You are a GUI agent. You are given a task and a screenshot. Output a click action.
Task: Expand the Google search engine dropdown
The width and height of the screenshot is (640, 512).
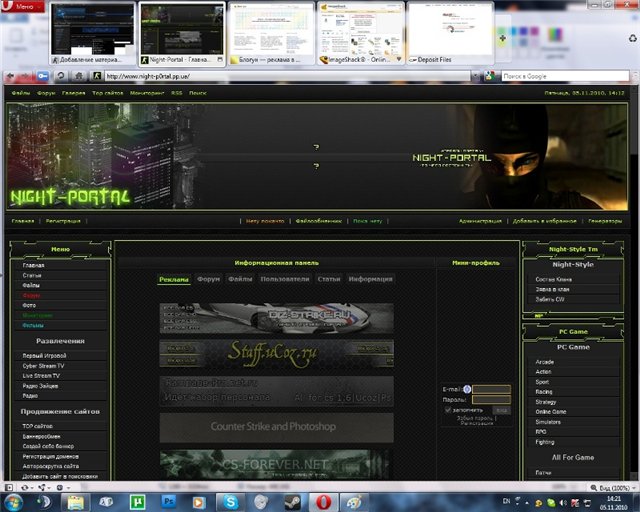(x=492, y=76)
